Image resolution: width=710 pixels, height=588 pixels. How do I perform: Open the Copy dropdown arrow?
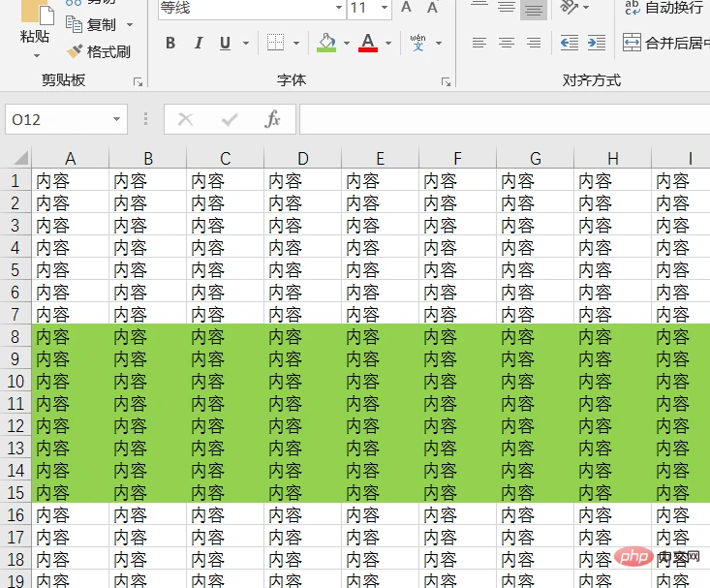click(130, 24)
